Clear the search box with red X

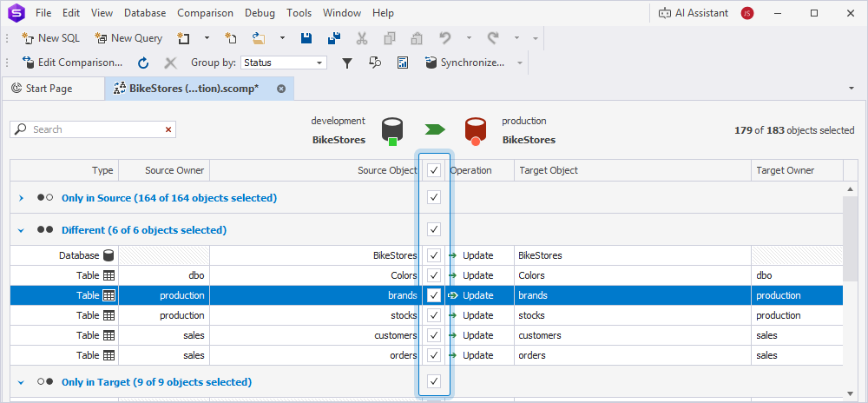point(168,129)
